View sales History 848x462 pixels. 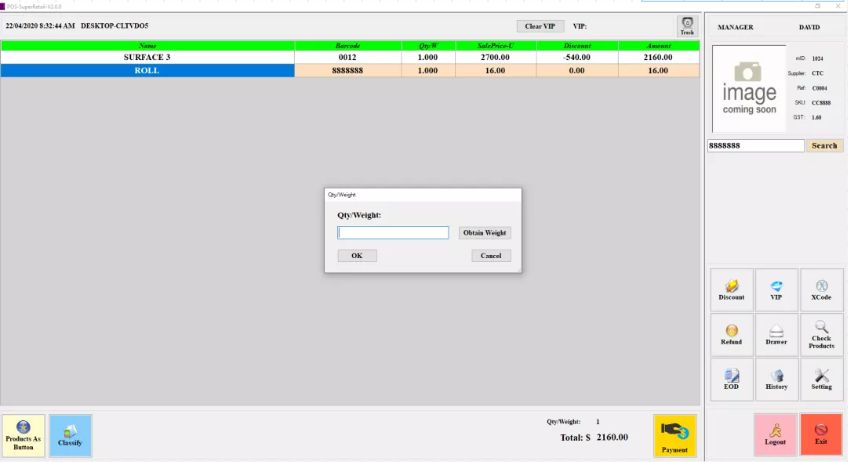pos(776,379)
